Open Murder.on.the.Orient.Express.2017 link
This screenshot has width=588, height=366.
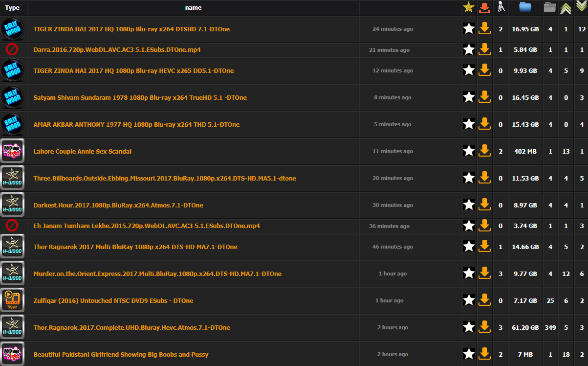tap(157, 274)
